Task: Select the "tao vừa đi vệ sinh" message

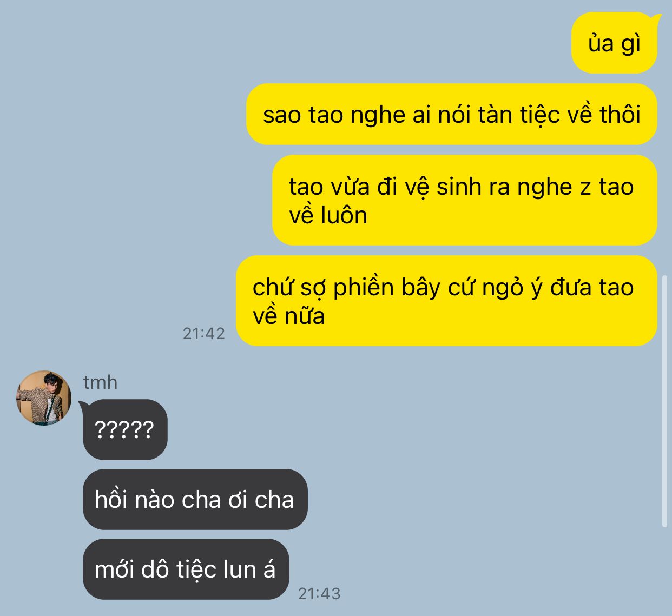Action: coord(465,201)
